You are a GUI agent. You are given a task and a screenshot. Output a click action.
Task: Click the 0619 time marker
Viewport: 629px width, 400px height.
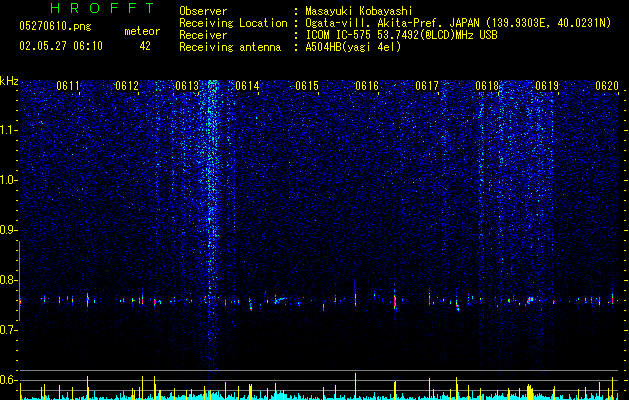(x=547, y=86)
